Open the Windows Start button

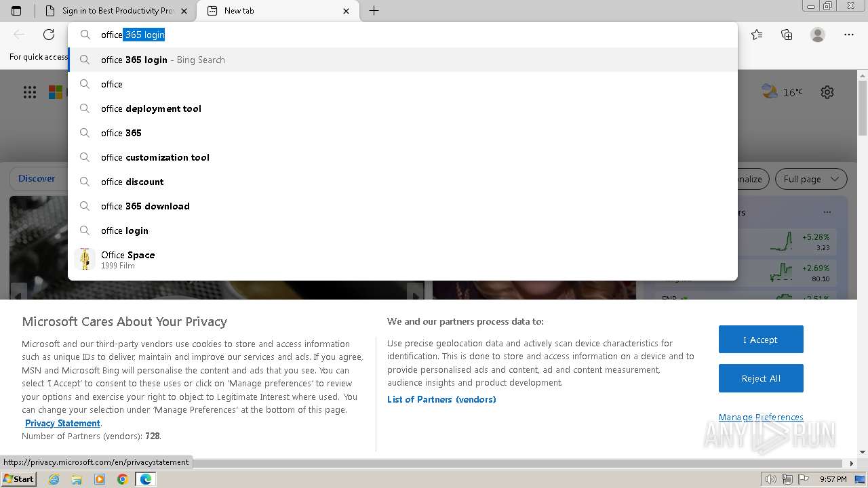18,479
